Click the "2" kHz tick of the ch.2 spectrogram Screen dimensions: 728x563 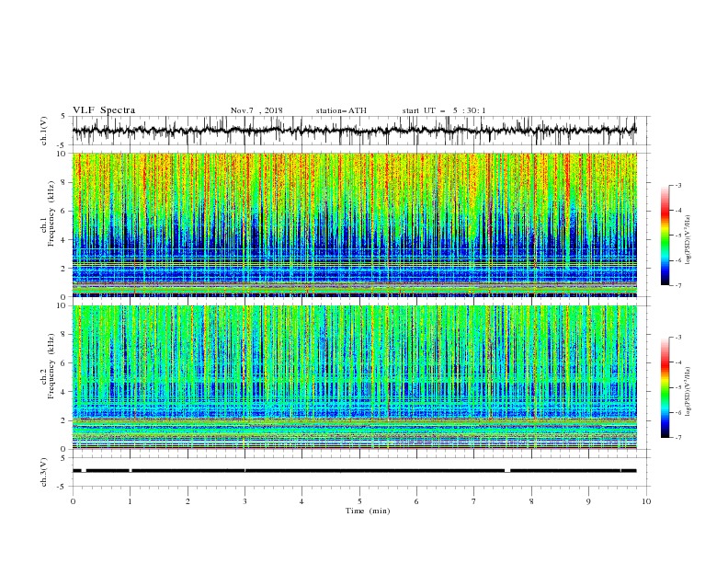point(65,420)
